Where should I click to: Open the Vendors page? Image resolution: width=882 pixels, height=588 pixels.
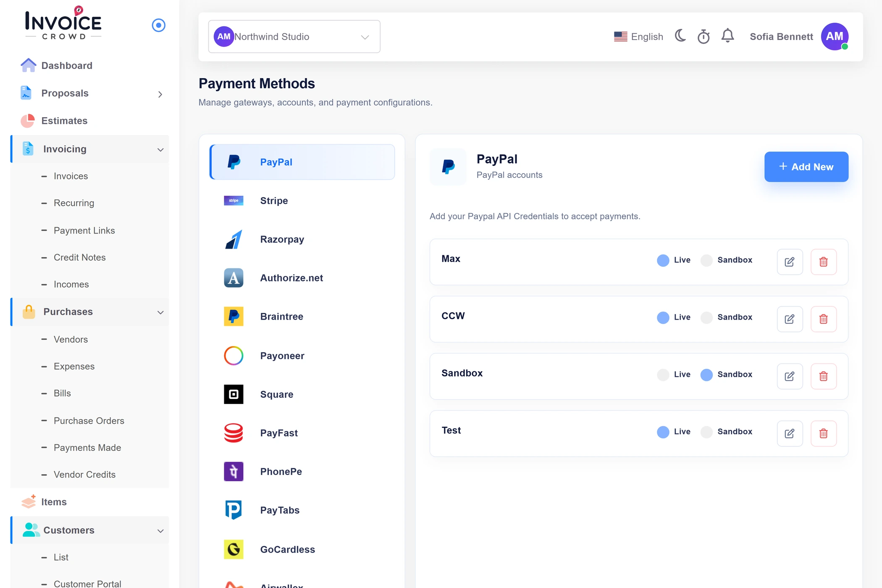(x=71, y=339)
